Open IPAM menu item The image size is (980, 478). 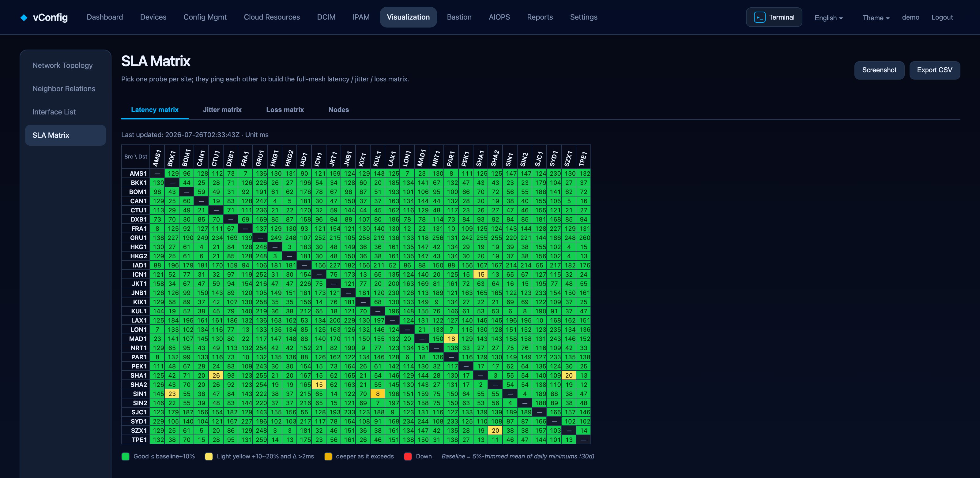click(361, 17)
